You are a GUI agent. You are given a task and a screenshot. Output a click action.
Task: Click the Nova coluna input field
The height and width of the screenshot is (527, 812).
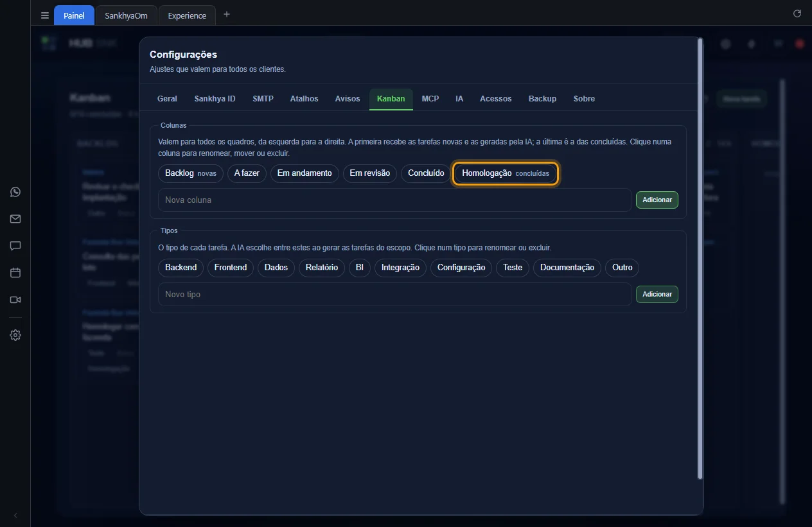(395, 200)
